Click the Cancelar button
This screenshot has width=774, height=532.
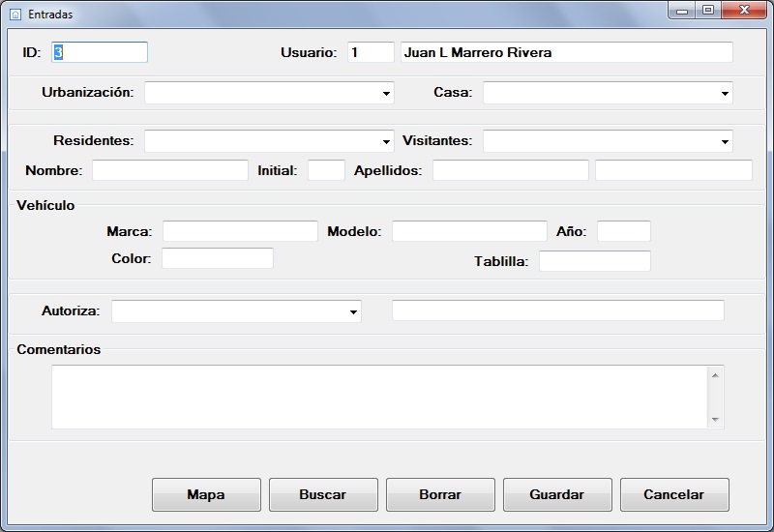click(x=674, y=494)
